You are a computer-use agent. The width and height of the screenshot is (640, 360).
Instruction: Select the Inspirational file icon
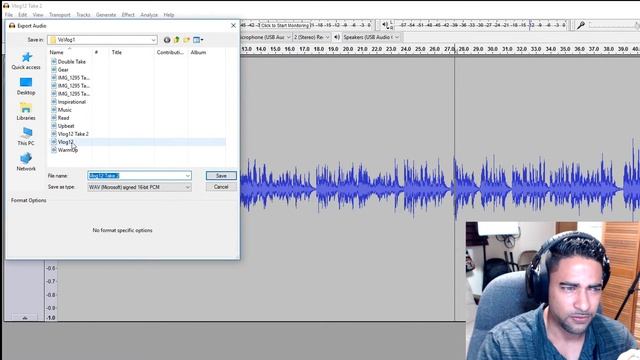[54, 102]
